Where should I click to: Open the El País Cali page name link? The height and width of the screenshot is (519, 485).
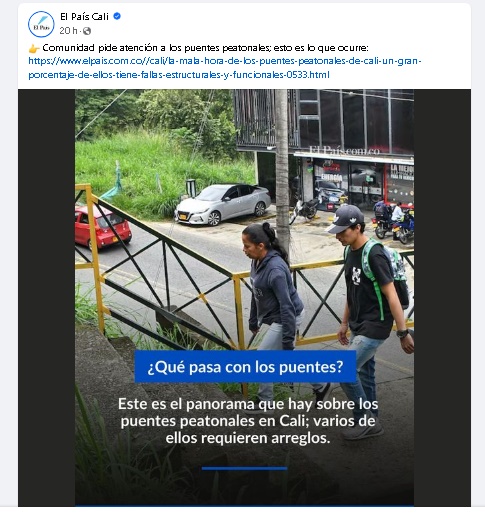tap(84, 16)
